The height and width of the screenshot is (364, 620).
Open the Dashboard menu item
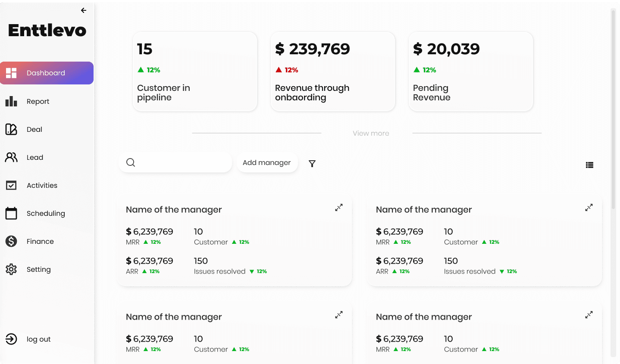coord(47,73)
